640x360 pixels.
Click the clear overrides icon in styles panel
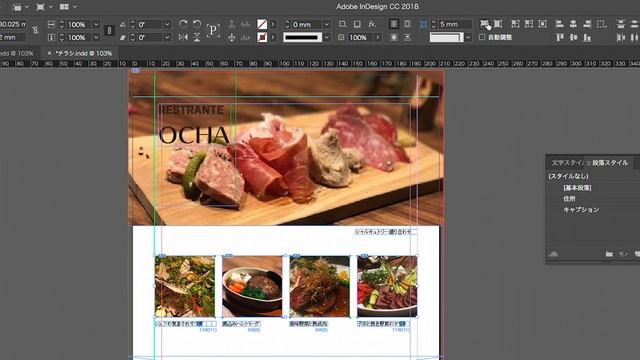pyautogui.click(x=623, y=254)
